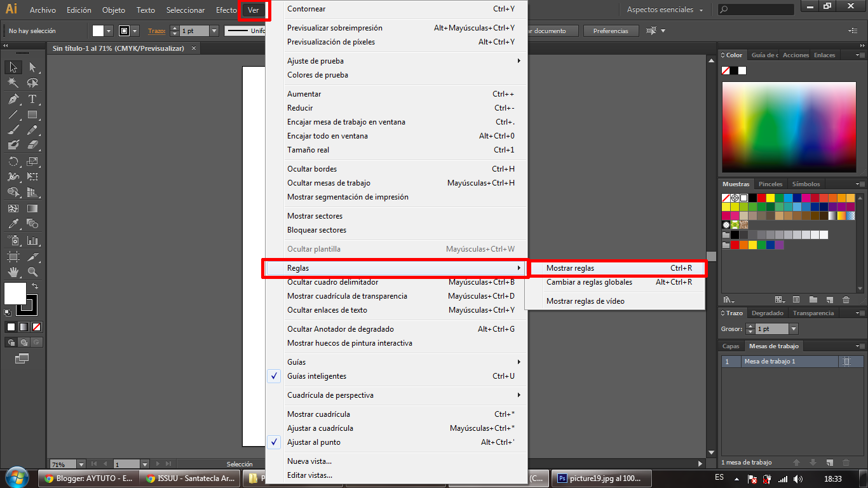Enable Draw Behind mode
The width and height of the screenshot is (868, 488).
click(24, 342)
